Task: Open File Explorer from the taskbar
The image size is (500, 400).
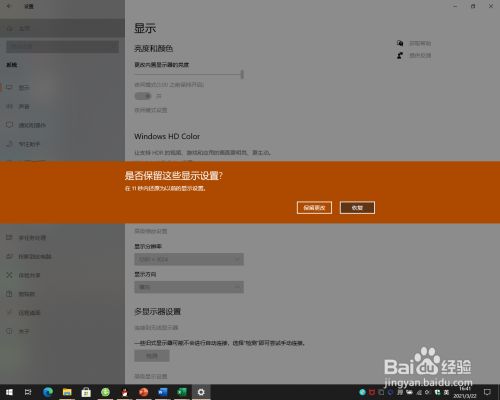Action: [67, 392]
